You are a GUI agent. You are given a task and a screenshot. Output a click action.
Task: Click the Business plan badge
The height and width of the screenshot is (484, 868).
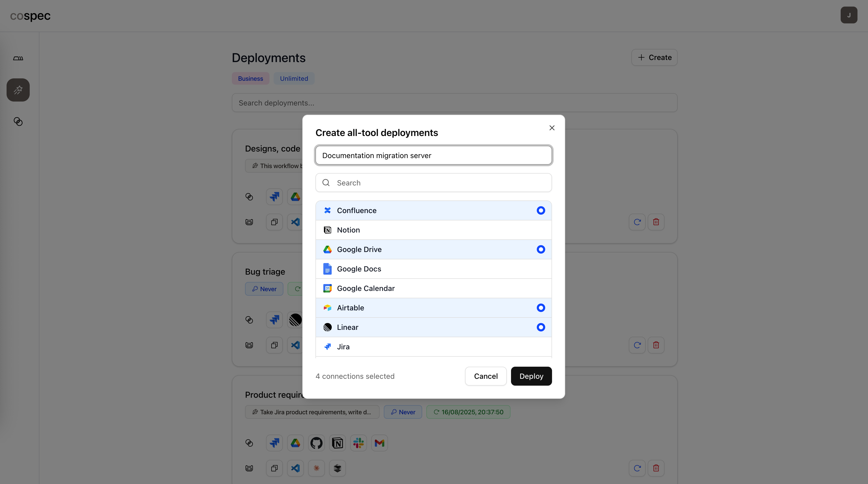(x=250, y=79)
